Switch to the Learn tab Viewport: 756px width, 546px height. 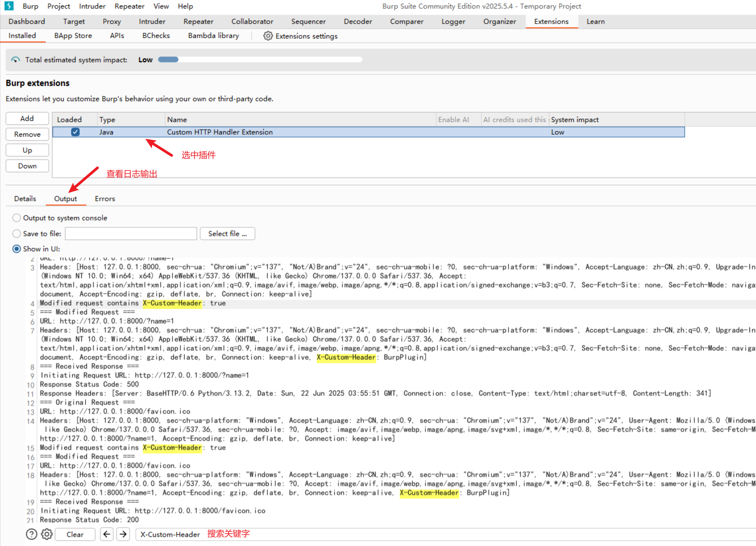[x=596, y=21]
